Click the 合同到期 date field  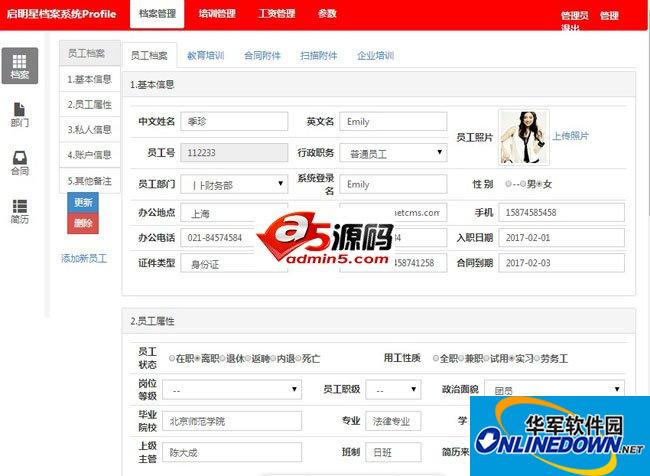coord(561,263)
